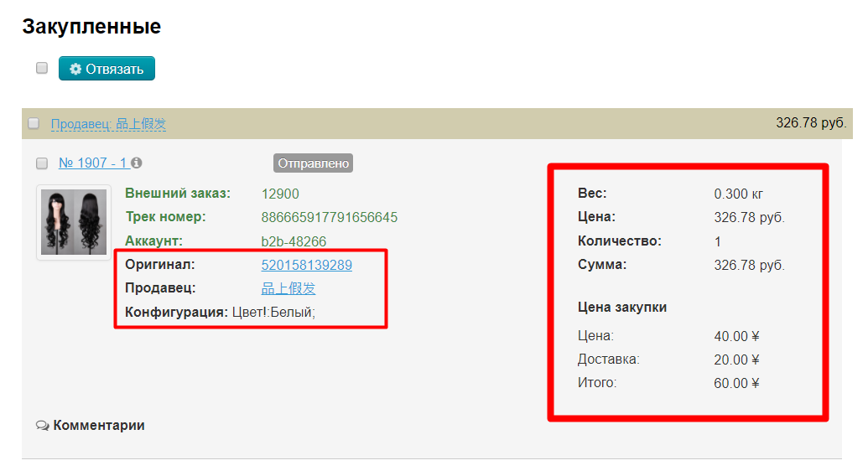Click the Закупленные page heading
868x476 pixels.
click(91, 27)
